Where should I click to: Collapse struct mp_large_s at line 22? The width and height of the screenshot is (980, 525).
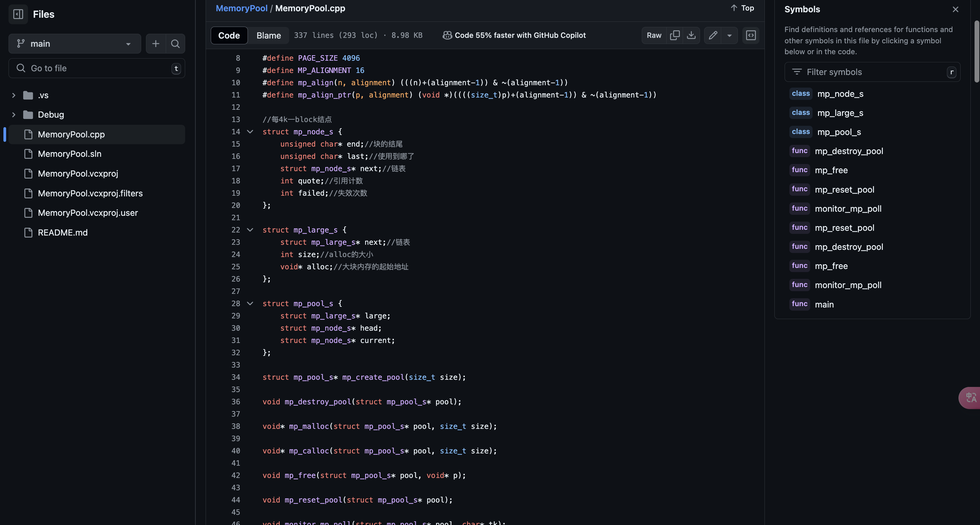coord(250,230)
